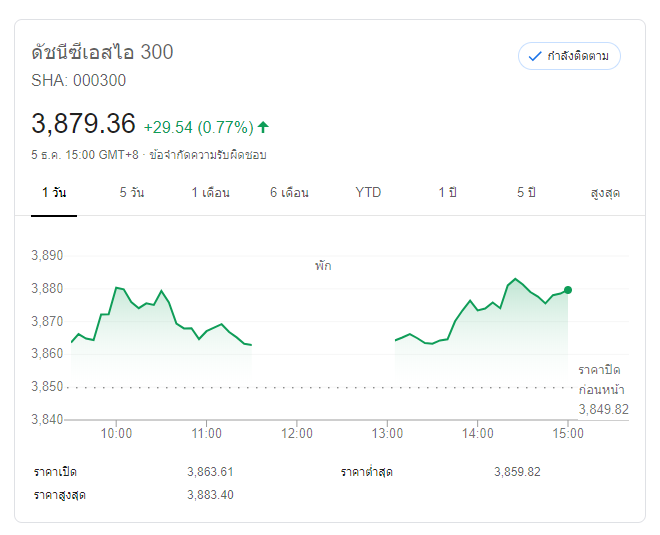Click the checkmark icon in follow button
Viewport: 660px width, 535px height.
coord(535,56)
